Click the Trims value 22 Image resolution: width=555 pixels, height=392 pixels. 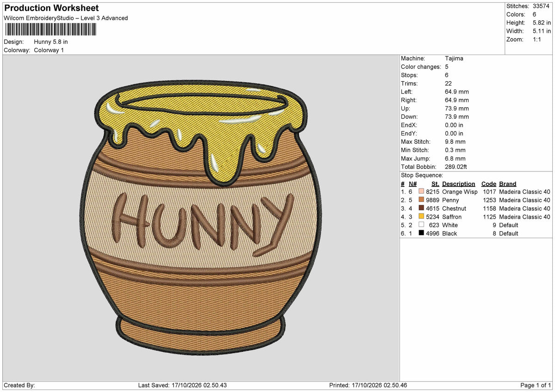[448, 84]
